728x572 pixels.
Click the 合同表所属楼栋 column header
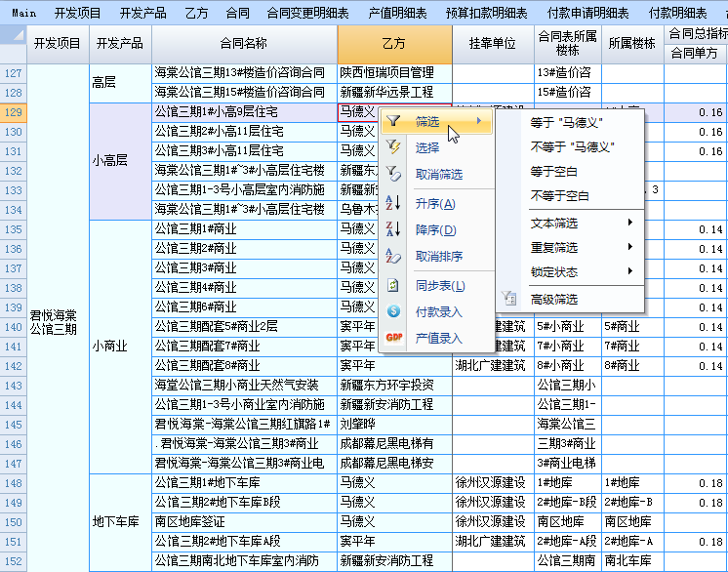point(568,44)
